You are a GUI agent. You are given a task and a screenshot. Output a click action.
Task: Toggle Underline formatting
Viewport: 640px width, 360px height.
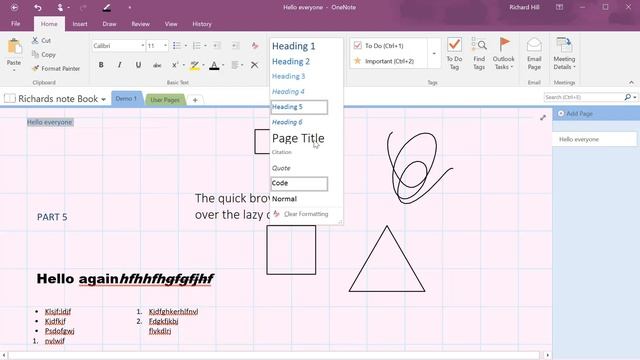[138, 65]
